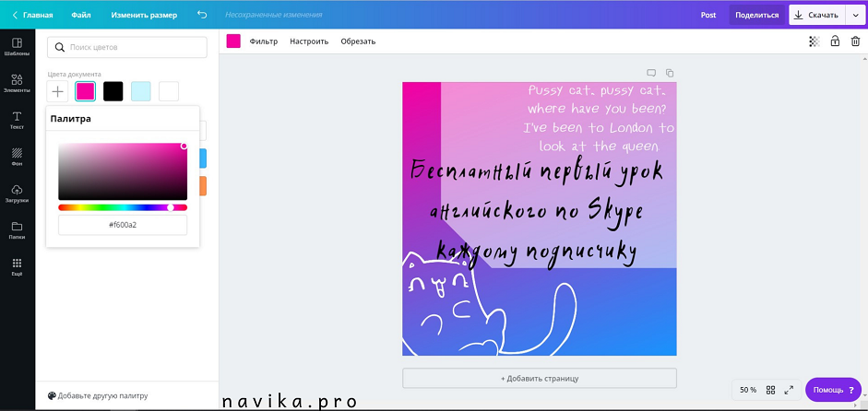Viewport: 868px width, 411px height.
Task: Toggle fullscreen presentation mode icon
Action: click(x=789, y=390)
